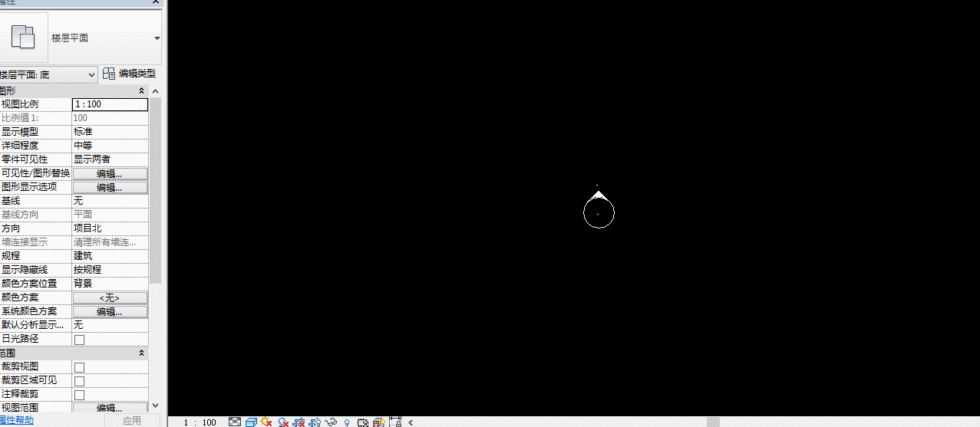Screen dimensions: 980x427
Task: Open the 属性帮助 help link
Action: coord(16,420)
